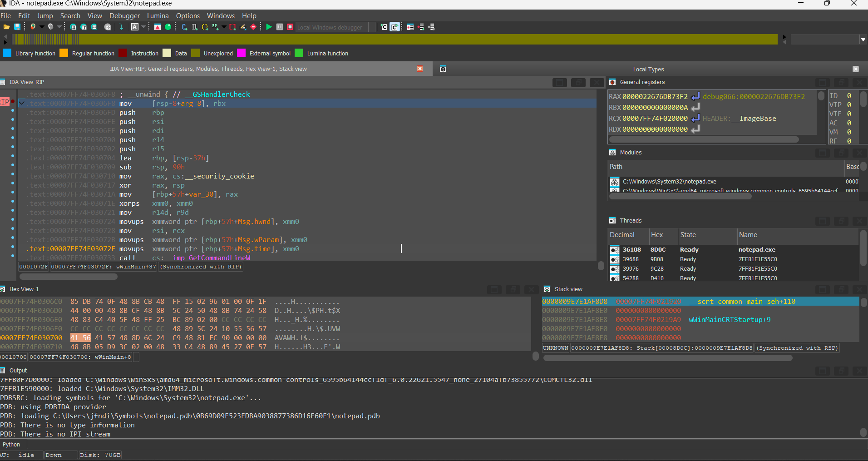
Task: Click the green circle toolbar icon
Action: pyautogui.click(x=168, y=27)
